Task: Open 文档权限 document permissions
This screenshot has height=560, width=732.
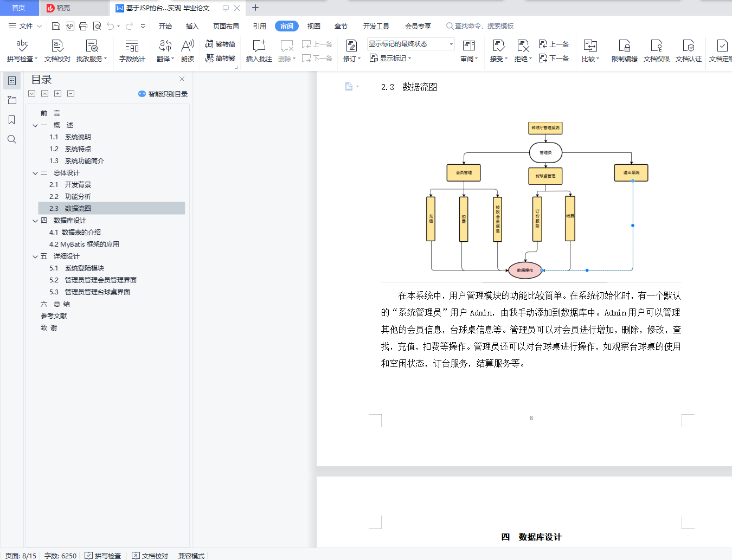Action: 657,51
